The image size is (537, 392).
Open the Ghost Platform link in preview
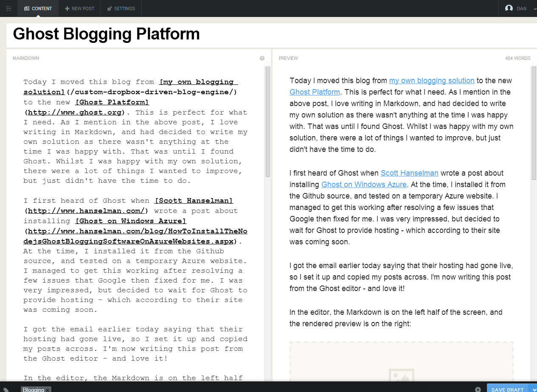[315, 92]
